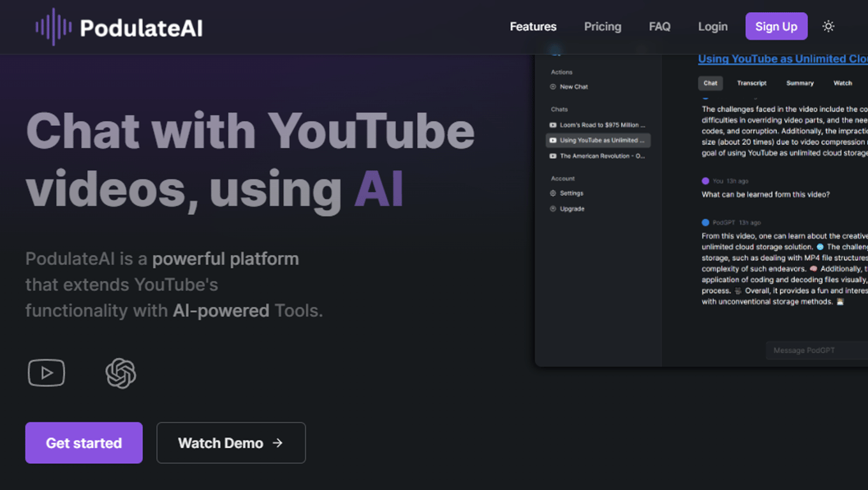This screenshot has height=490, width=868.
Task: Click arrow icon in Watch Demo button
Action: (x=277, y=443)
